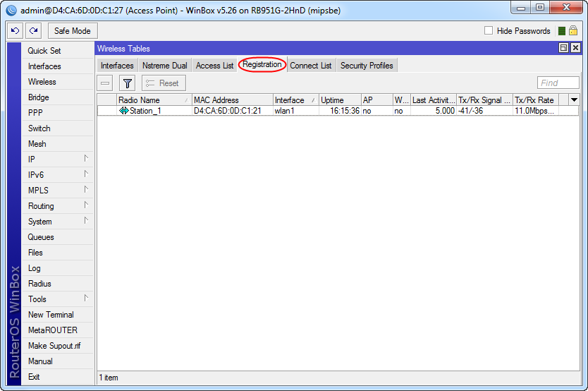Select the Registration tab
The image size is (588, 391).
point(262,64)
